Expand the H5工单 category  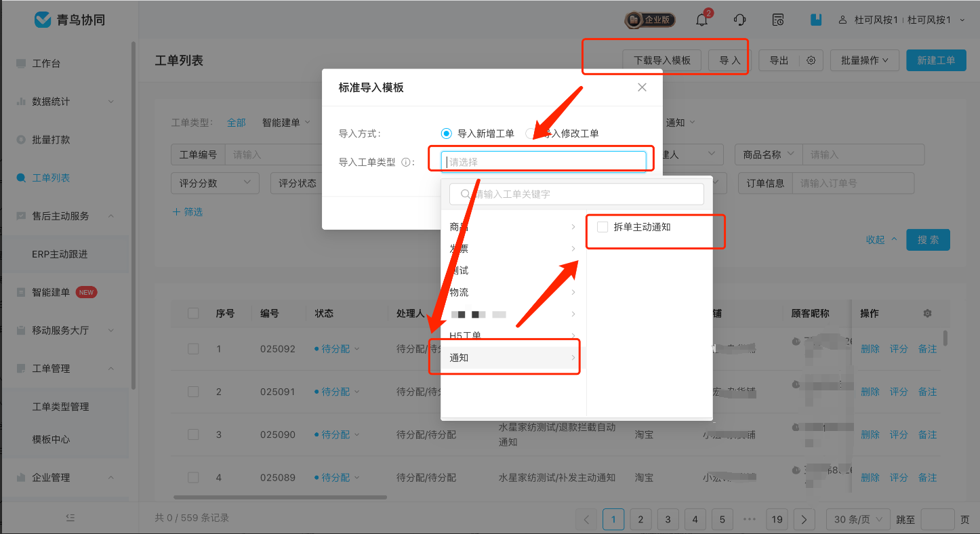(513, 335)
